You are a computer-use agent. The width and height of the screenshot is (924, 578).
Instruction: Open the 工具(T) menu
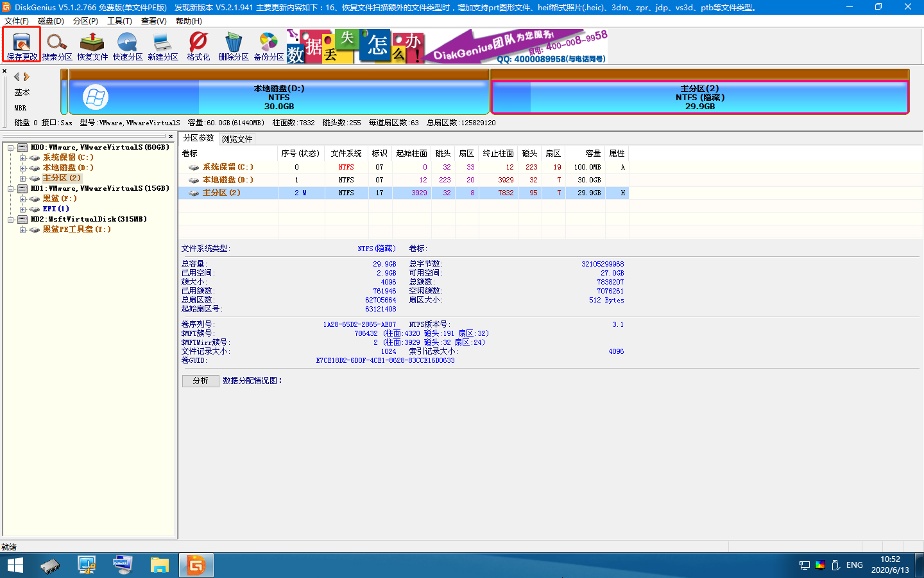[x=119, y=21]
